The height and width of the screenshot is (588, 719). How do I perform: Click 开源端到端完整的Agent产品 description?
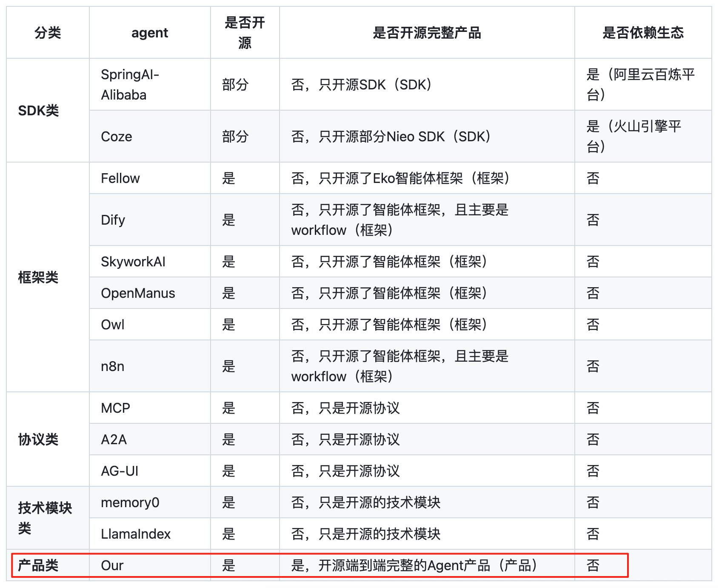click(415, 565)
